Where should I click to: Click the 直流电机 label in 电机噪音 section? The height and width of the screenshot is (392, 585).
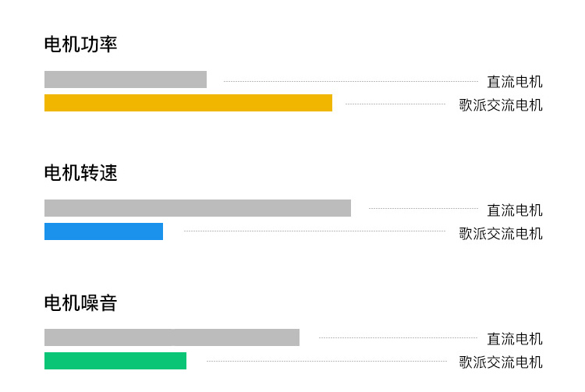coord(515,339)
